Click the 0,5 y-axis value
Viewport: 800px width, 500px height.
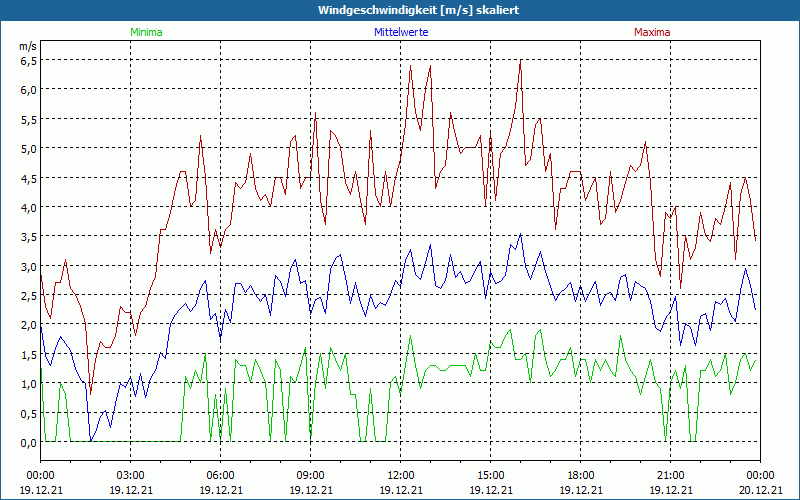29,414
